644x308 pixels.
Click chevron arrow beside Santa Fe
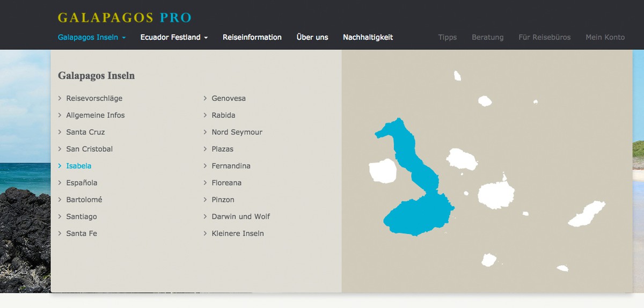(60, 233)
